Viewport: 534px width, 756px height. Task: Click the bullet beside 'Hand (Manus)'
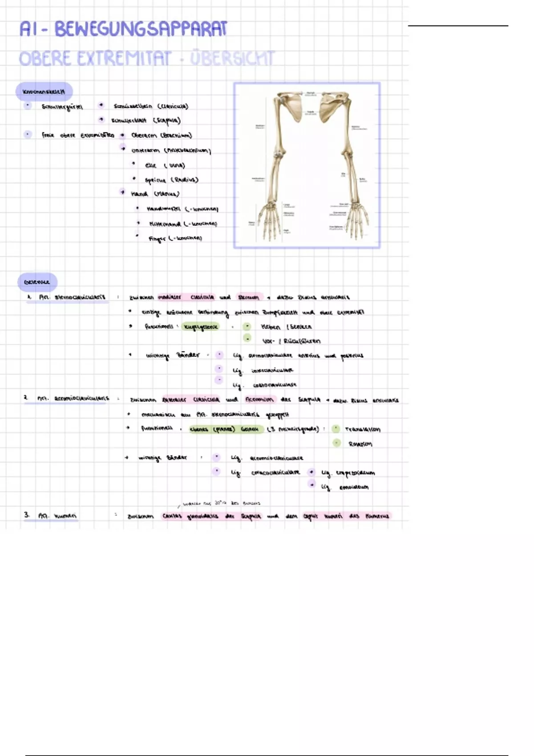[122, 192]
